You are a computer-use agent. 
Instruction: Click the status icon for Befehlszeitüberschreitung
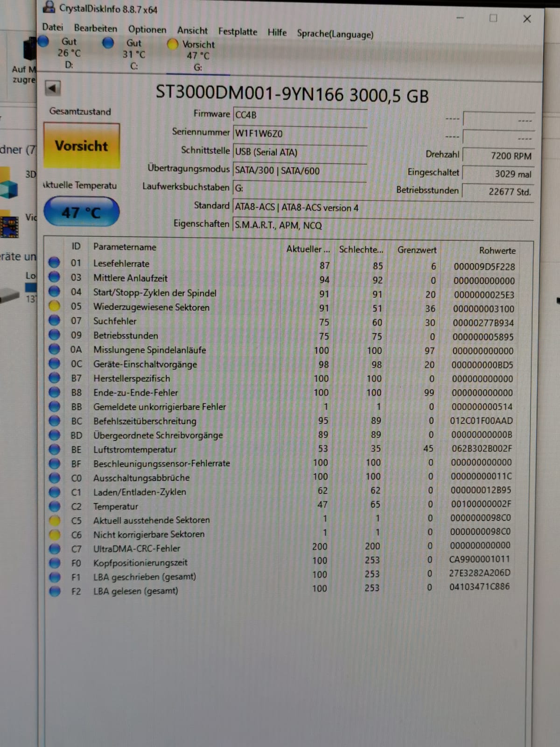[x=54, y=421]
